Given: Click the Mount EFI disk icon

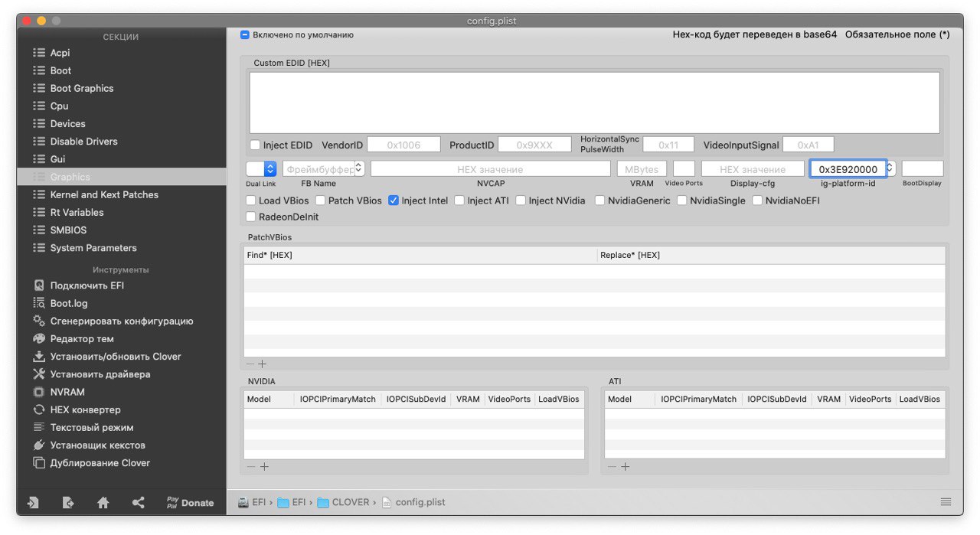Looking at the screenshot, I should coord(39,285).
